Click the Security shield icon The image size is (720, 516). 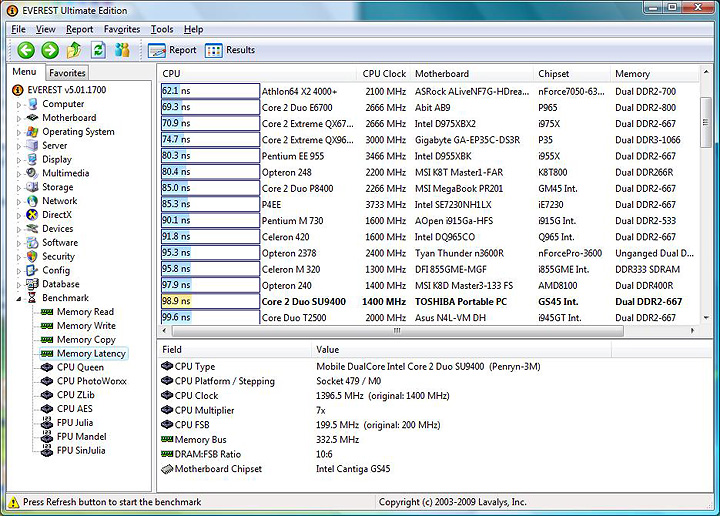32,256
